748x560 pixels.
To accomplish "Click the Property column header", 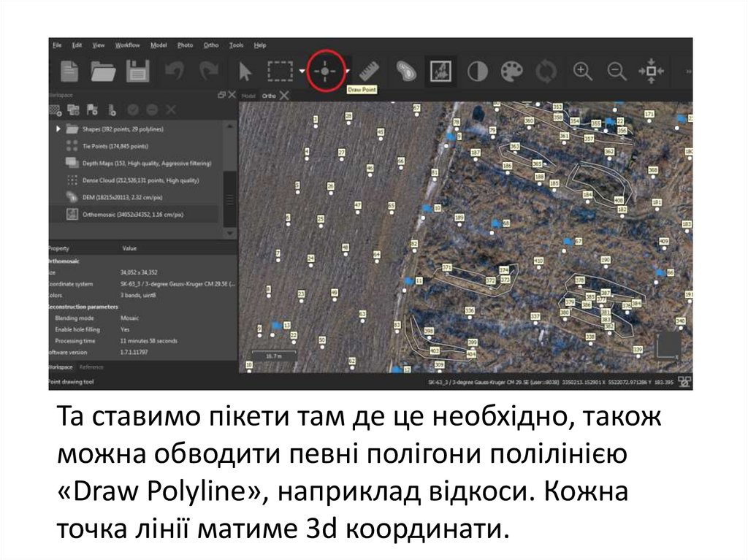I will [x=59, y=248].
